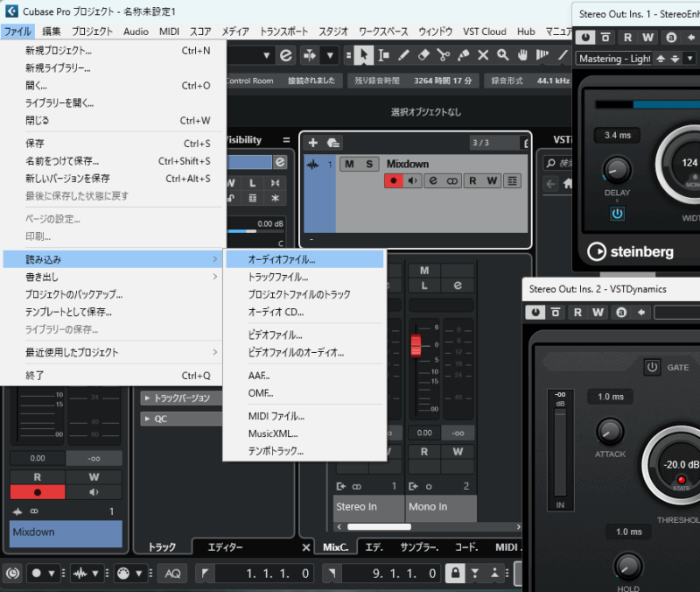Click the mixer horizontal scrollbar thumb

tap(379, 527)
